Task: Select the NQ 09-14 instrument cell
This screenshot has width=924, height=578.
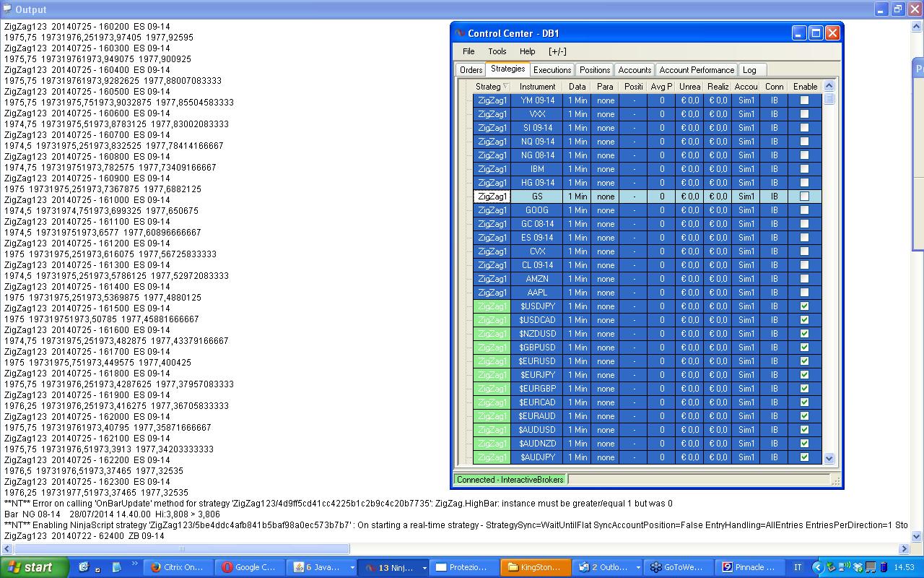Action: point(537,142)
